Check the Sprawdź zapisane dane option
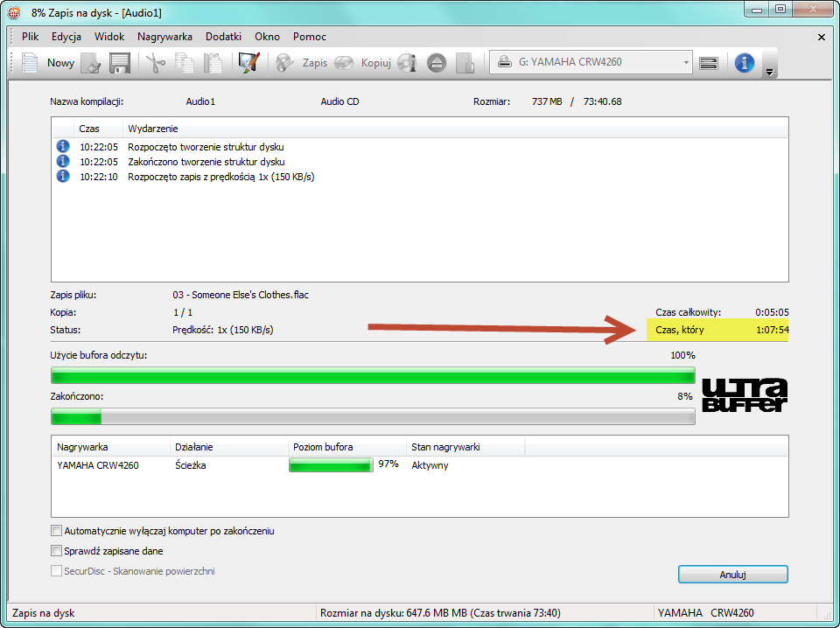Image resolution: width=840 pixels, height=628 pixels. (x=56, y=550)
